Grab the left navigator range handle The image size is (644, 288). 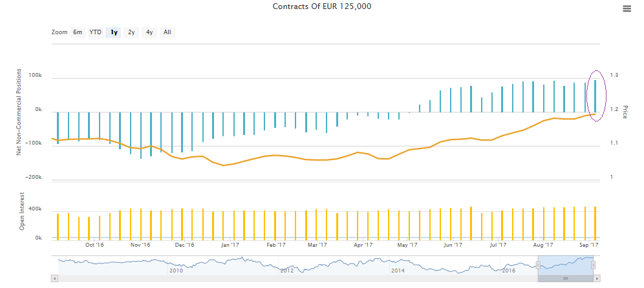(538, 265)
